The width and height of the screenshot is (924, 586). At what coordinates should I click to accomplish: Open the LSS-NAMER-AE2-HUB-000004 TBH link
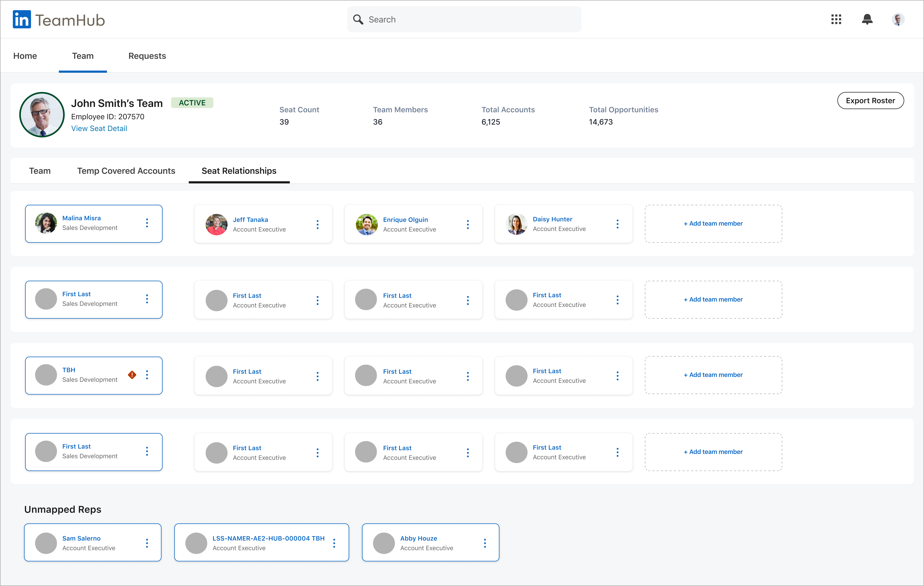tap(269, 538)
